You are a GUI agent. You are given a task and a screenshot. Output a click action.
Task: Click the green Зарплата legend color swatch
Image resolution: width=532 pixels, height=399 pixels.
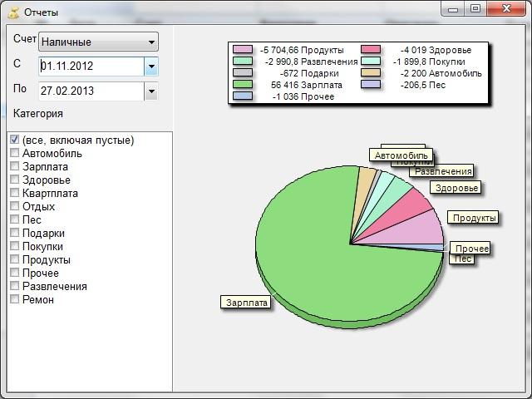pyautogui.click(x=243, y=84)
